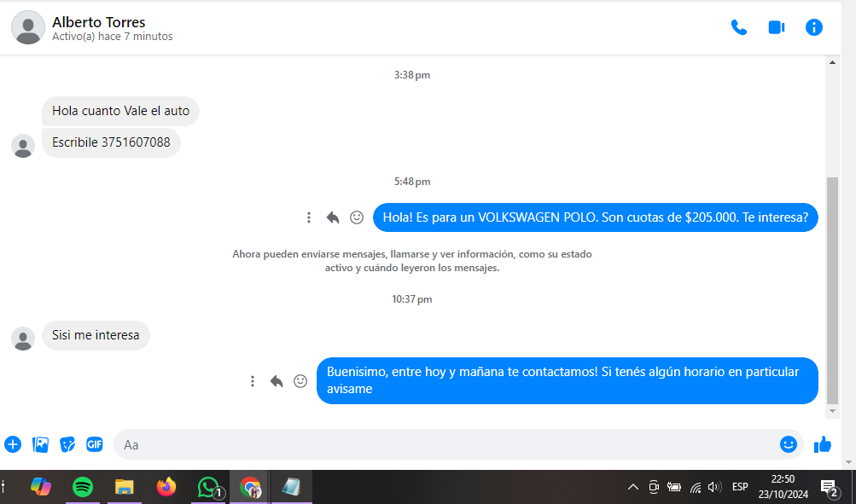Send a thumbs-up like
This screenshot has width=856, height=504.
[x=822, y=444]
